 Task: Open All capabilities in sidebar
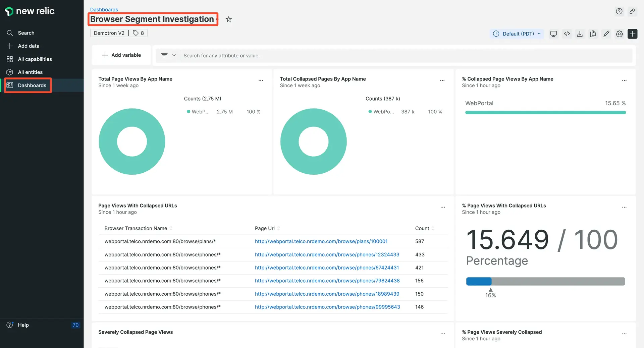point(35,59)
